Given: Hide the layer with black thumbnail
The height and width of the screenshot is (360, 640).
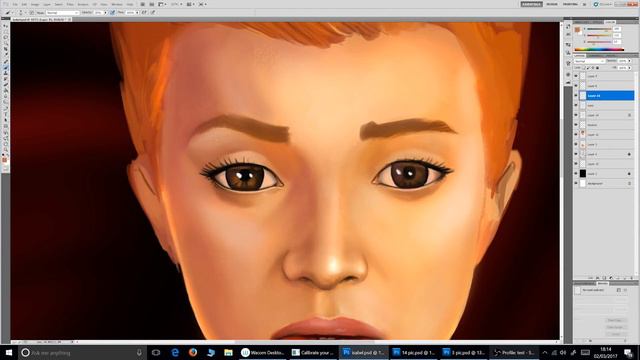Looking at the screenshot, I should [x=576, y=174].
